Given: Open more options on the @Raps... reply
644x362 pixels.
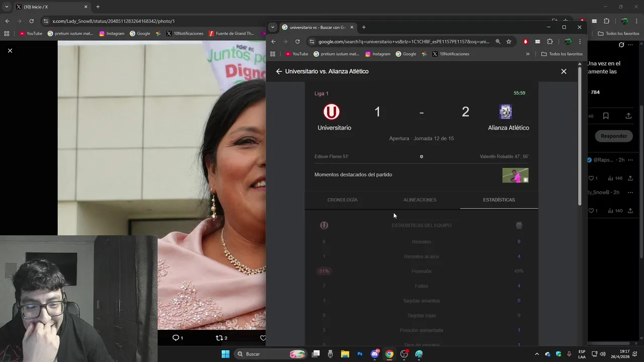Looking at the screenshot, I should (630, 160).
